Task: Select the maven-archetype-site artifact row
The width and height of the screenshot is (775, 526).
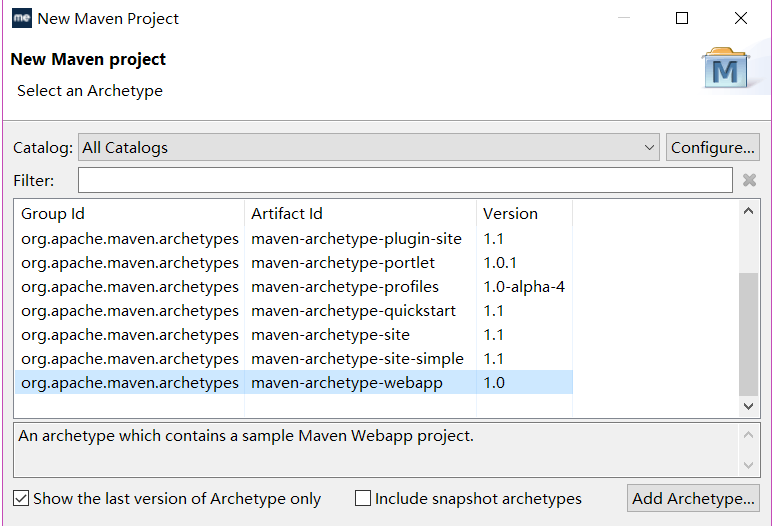Action: [x=294, y=335]
